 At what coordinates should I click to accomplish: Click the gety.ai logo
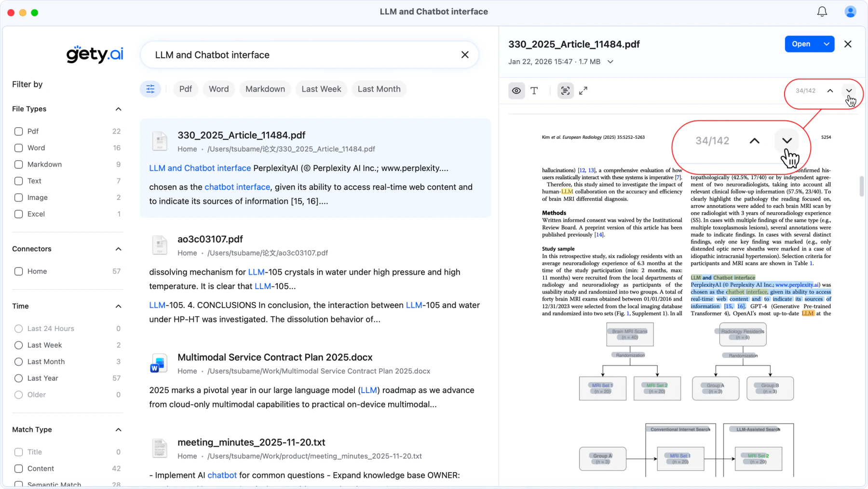95,54
